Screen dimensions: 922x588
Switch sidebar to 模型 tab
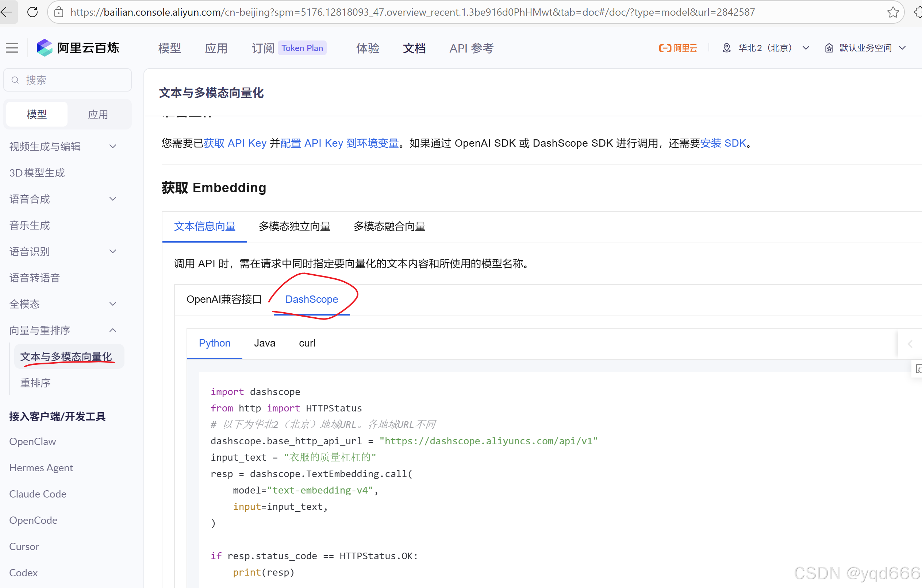point(37,114)
